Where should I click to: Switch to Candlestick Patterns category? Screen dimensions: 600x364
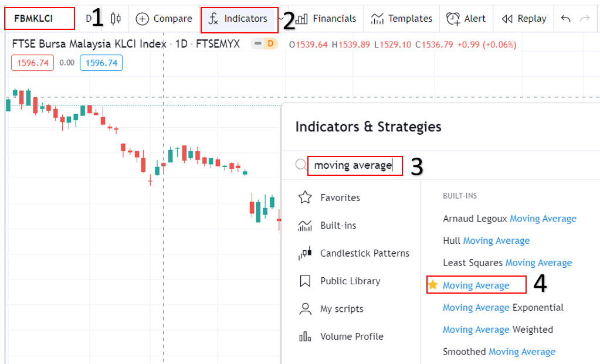[364, 253]
